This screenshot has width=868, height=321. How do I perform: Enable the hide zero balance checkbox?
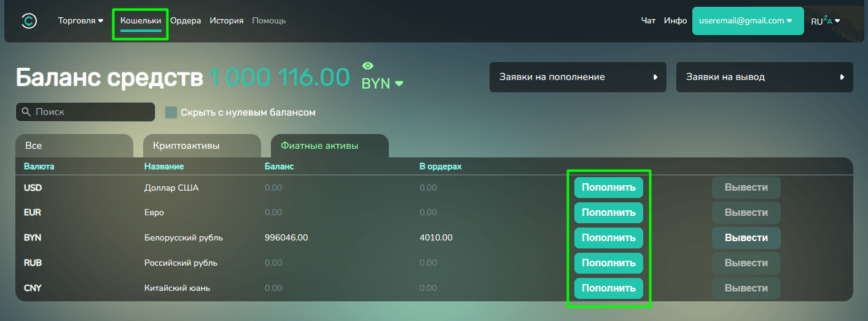click(x=171, y=113)
